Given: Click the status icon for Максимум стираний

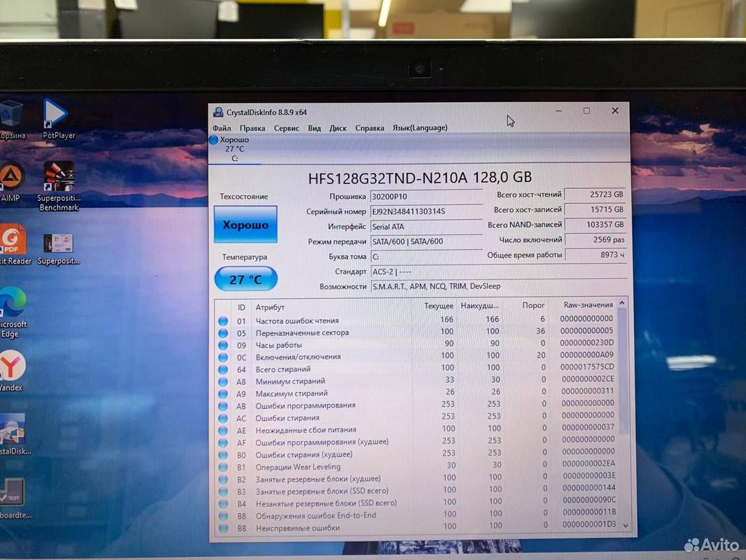Looking at the screenshot, I should [x=223, y=394].
